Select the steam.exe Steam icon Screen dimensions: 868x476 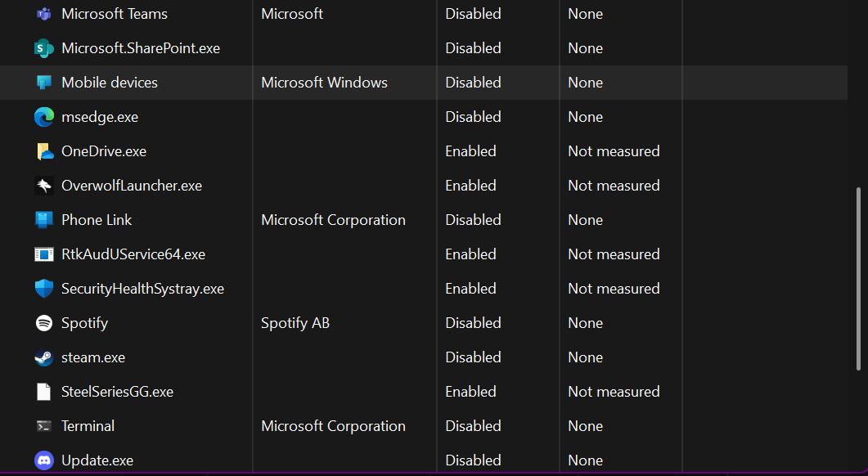coord(43,357)
